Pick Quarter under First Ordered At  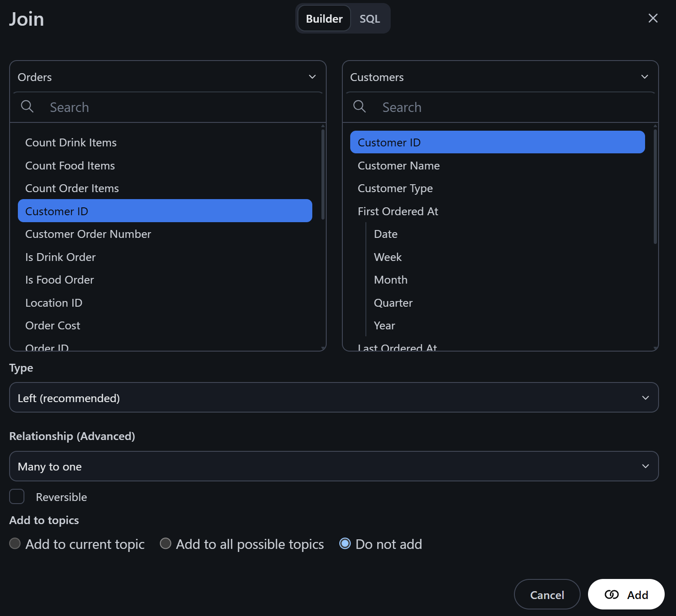click(393, 303)
